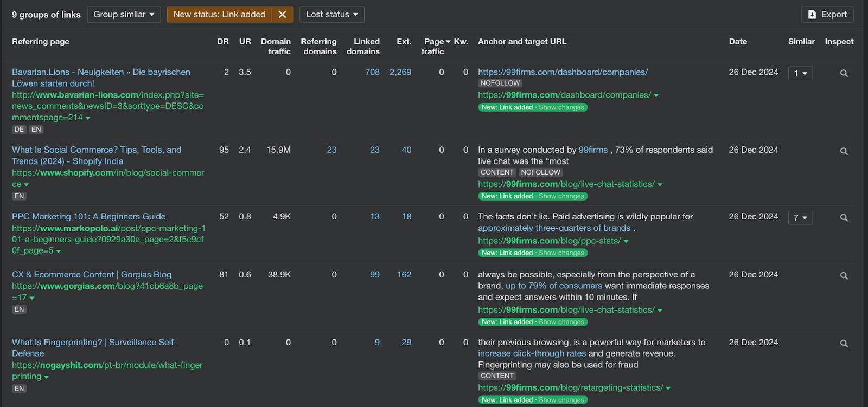Show changes for Gorgias live-chat-statistics link
Screen dimensions: 868x407
[561, 322]
